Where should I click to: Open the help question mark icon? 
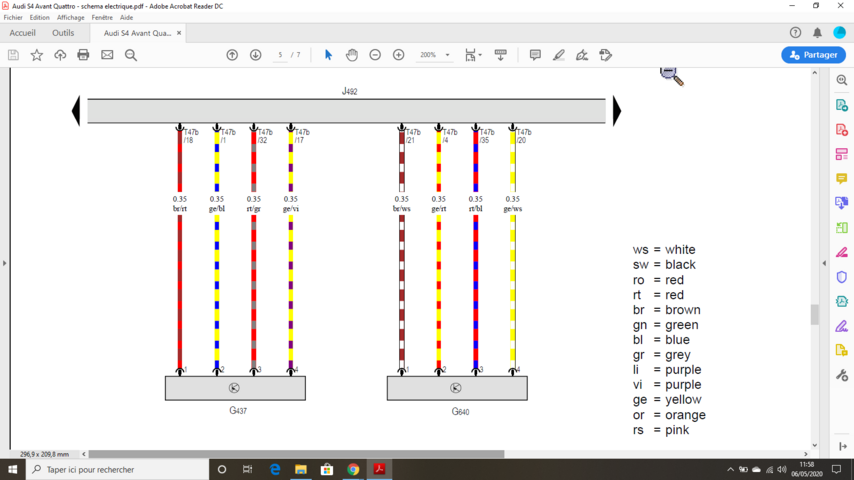click(x=795, y=33)
